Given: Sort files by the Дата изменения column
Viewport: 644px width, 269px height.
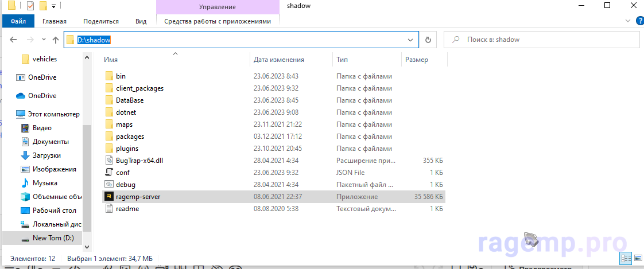Looking at the screenshot, I should (279, 60).
